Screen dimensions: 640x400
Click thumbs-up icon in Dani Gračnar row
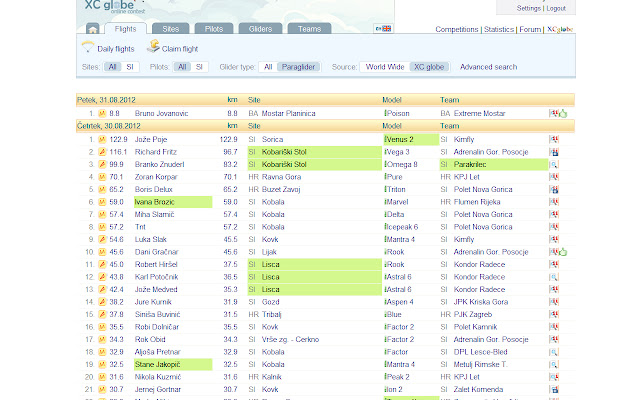coord(563,252)
